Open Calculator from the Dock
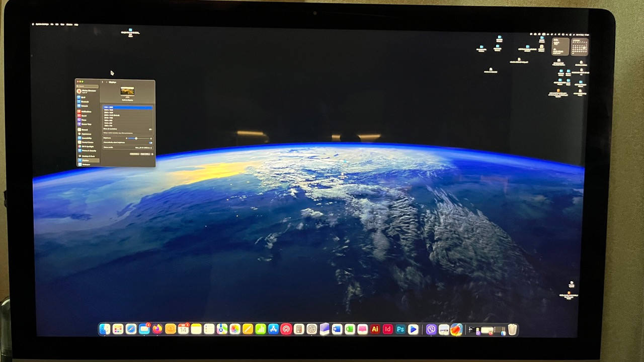This screenshot has width=644, height=362. coord(299,329)
